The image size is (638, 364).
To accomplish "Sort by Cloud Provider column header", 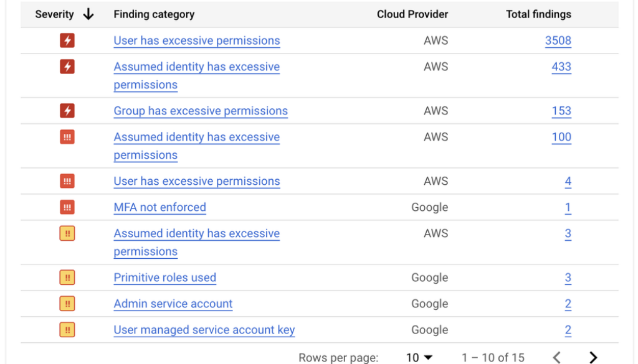I will tap(412, 14).
